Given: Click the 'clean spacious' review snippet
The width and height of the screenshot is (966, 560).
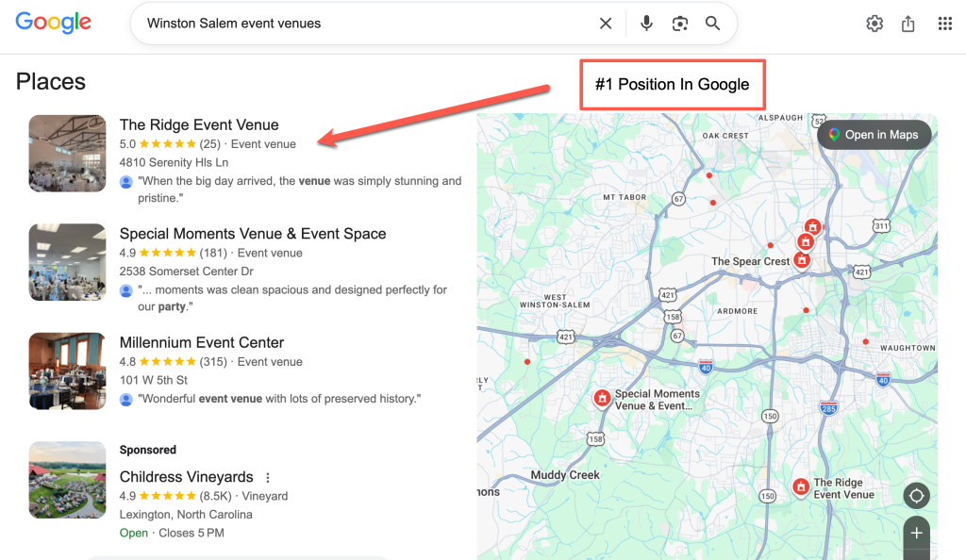Looking at the screenshot, I should pyautogui.click(x=292, y=299).
